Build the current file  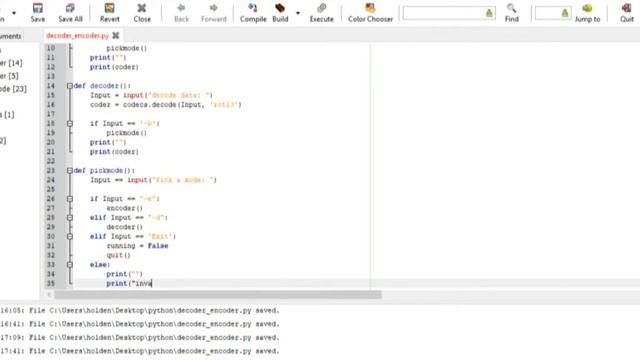280,12
